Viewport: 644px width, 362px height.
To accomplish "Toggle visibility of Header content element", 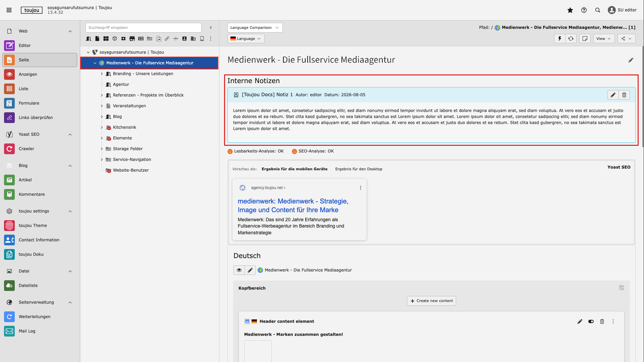I will (x=591, y=321).
